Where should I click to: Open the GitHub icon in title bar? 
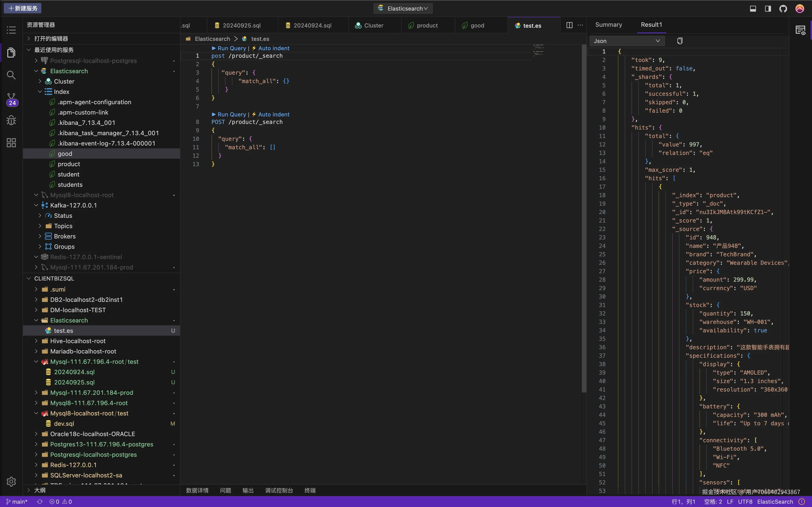click(783, 8)
